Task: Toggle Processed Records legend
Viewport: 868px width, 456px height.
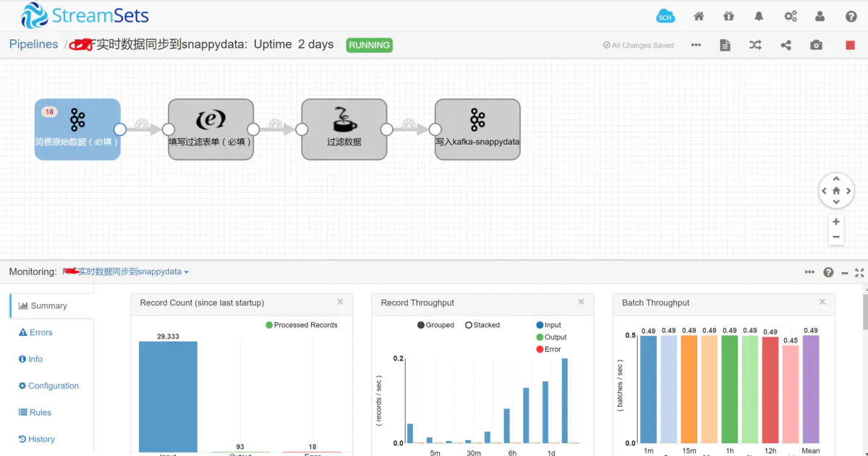Action: click(x=301, y=325)
